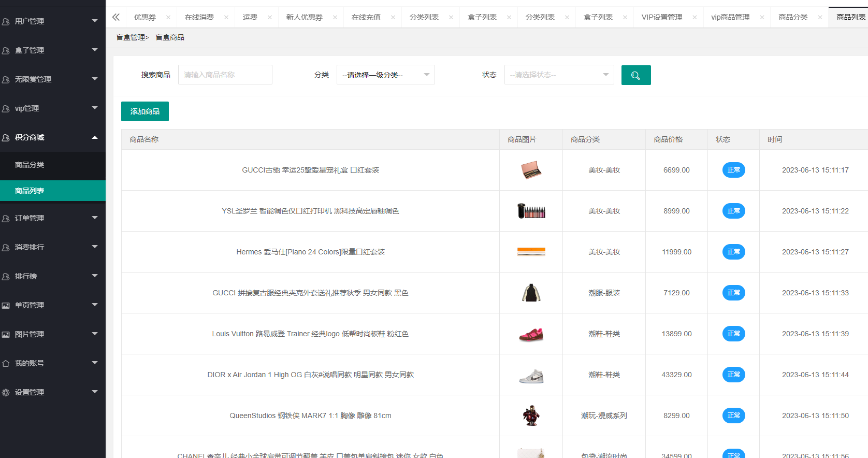Image resolution: width=868 pixels, height=458 pixels.
Task: Toggle 正常 status for YSL product
Action: click(x=733, y=211)
